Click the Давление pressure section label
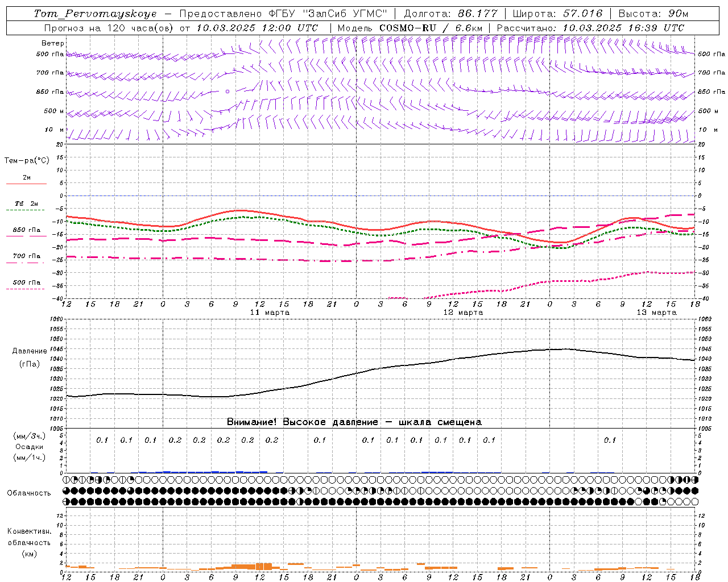728x582 pixels. coord(30,351)
